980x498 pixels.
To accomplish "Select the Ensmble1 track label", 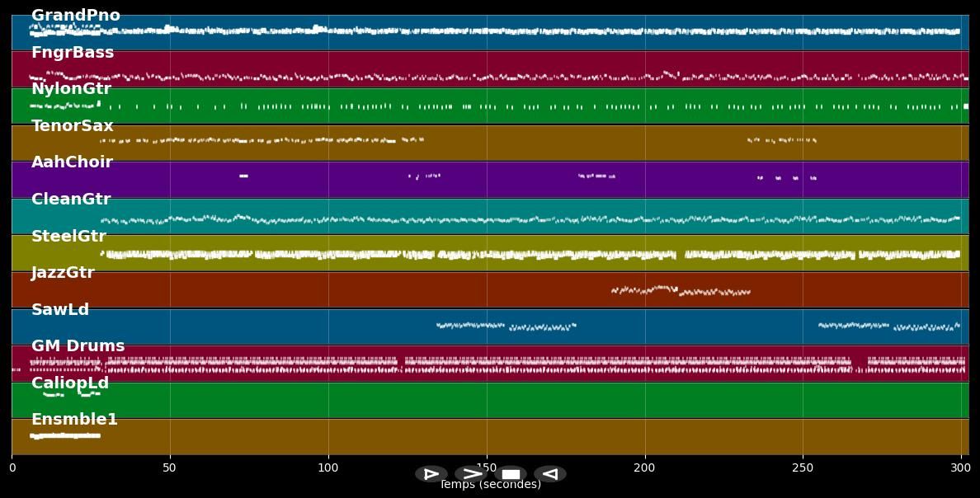I will (x=74, y=420).
